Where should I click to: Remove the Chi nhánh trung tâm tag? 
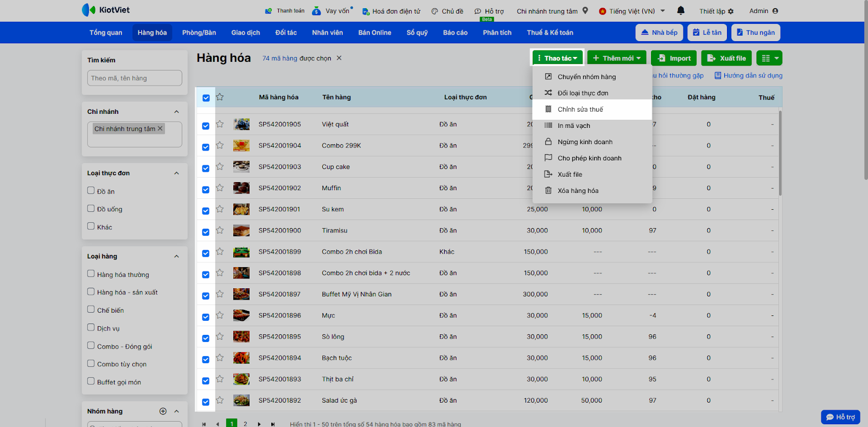point(160,128)
